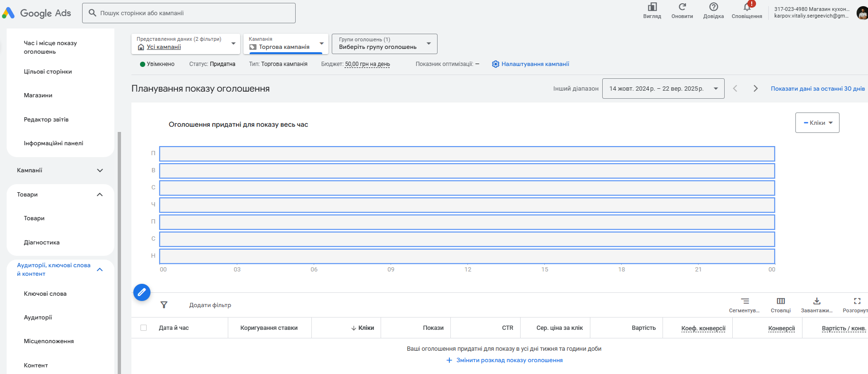Tick the table header select-all checkbox
This screenshot has width=868, height=374.
pos(144,328)
